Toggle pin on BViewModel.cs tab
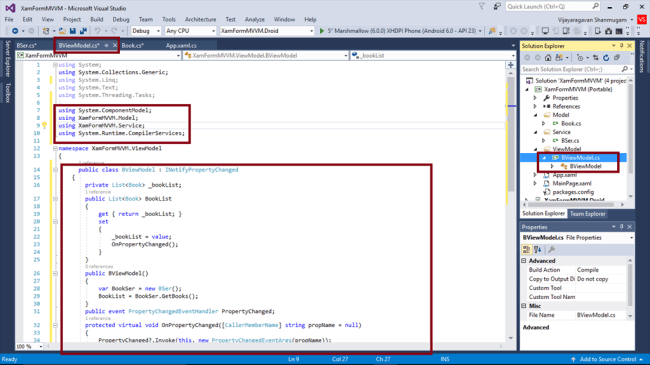The image size is (650, 365). pos(107,46)
